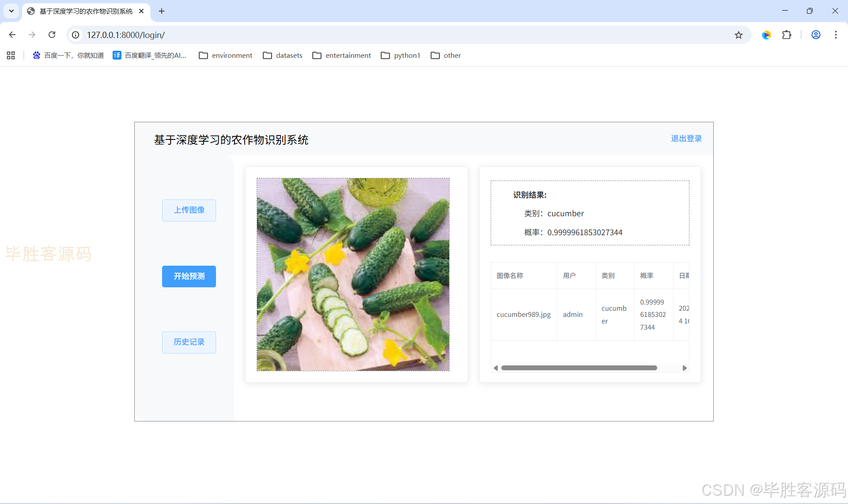Click the 退出登录 logout link
The width and height of the screenshot is (848, 504).
(x=686, y=139)
